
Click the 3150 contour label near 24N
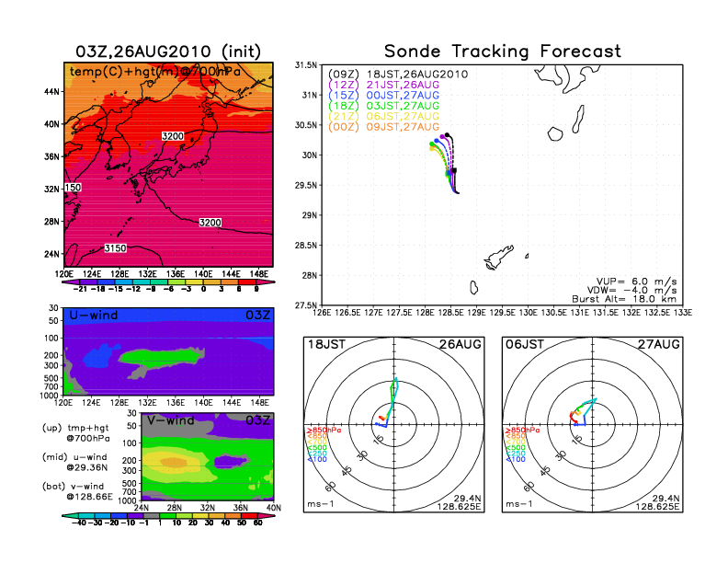(115, 248)
